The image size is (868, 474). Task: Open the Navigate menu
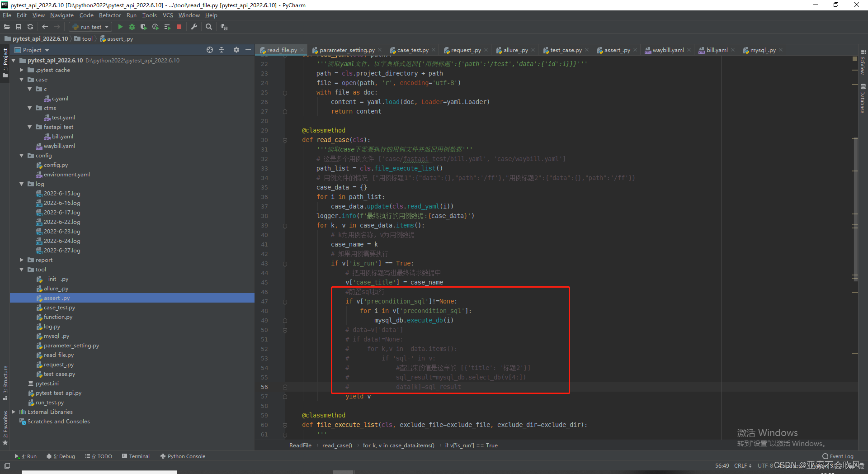pos(61,15)
